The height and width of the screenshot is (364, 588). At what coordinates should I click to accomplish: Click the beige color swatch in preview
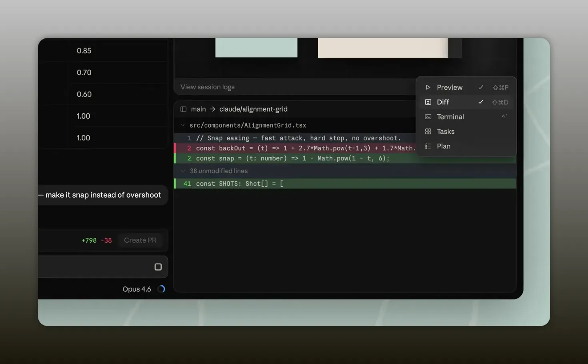click(x=383, y=48)
